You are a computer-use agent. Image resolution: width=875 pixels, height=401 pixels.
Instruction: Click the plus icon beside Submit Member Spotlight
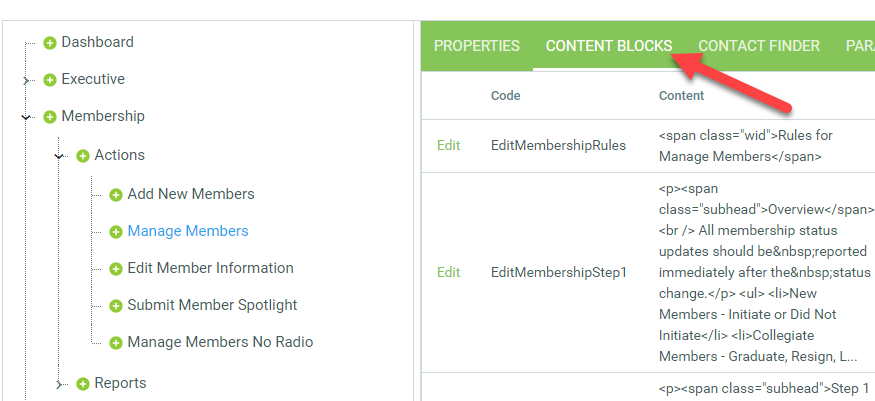click(116, 306)
